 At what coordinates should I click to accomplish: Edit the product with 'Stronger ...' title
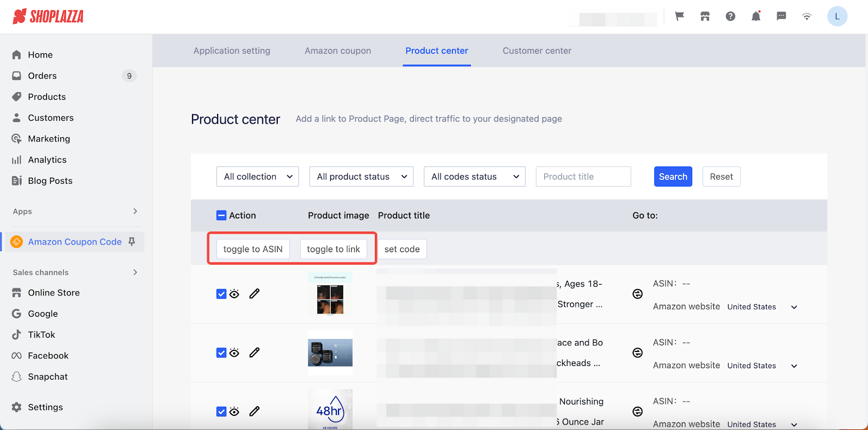coord(254,294)
